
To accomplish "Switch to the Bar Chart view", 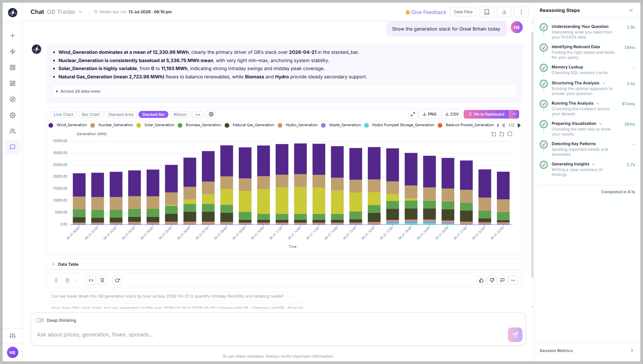I will [x=91, y=115].
